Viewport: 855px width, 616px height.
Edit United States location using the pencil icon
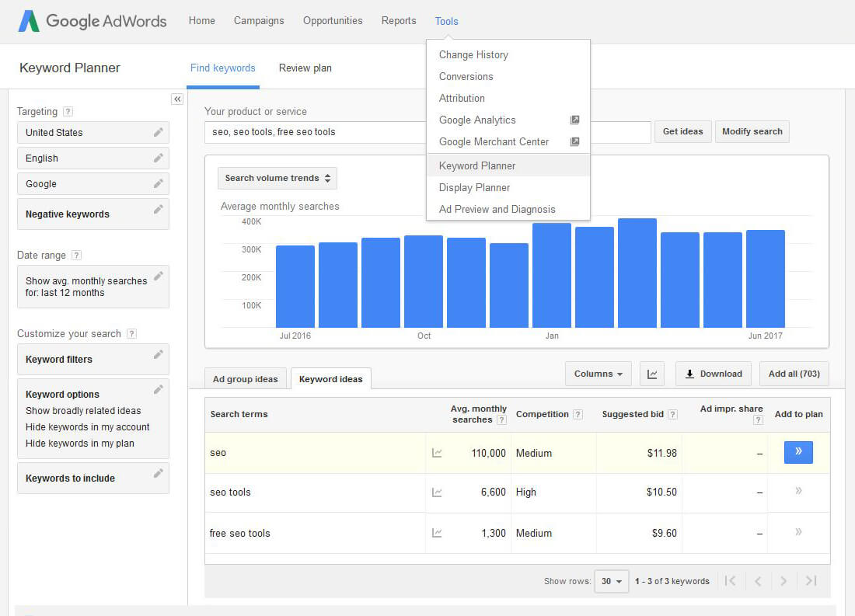coord(160,132)
